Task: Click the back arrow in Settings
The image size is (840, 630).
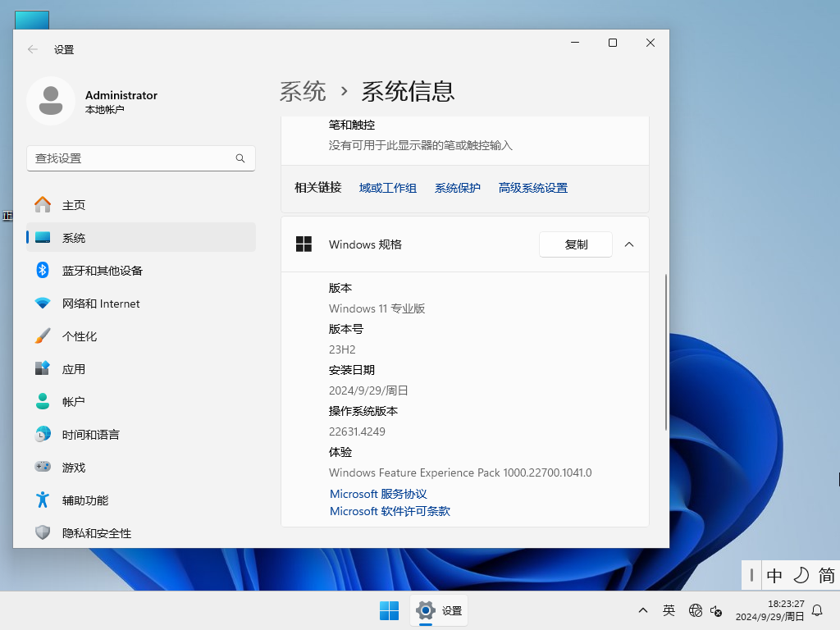Action: point(30,49)
